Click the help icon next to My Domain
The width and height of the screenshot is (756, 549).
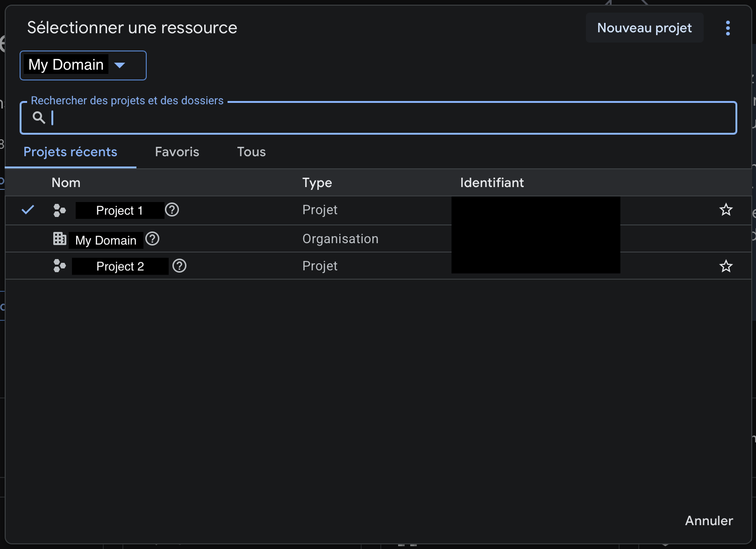point(152,239)
